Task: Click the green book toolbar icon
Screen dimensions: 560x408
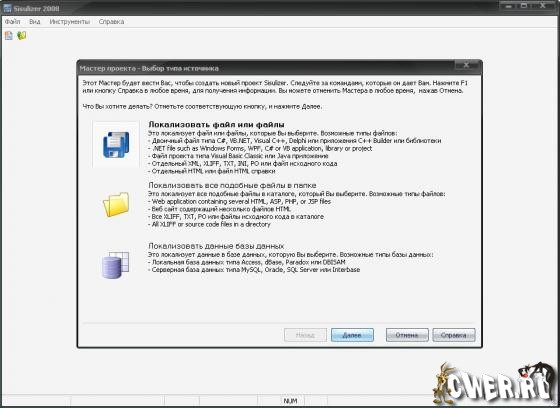Action: (x=22, y=35)
